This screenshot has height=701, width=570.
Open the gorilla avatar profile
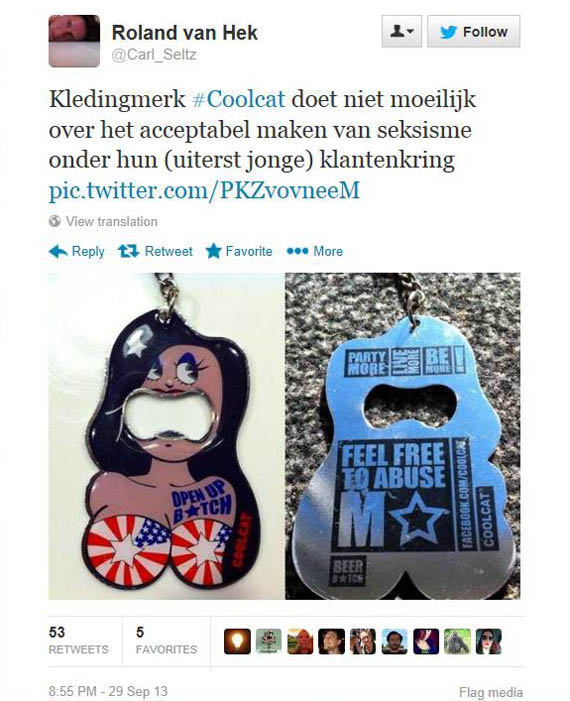click(x=457, y=642)
